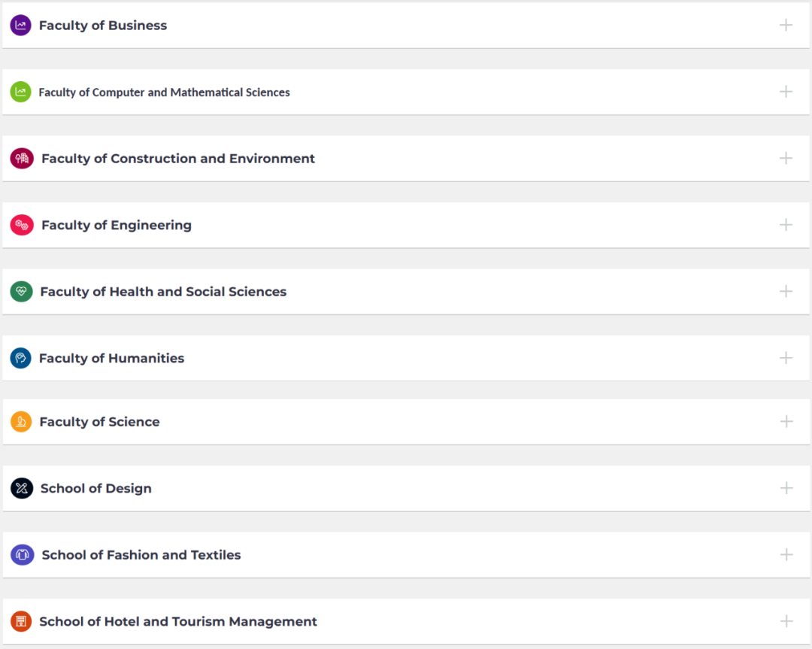The height and width of the screenshot is (649, 812).
Task: Click the maroon Construction and Environment icon
Action: point(22,159)
